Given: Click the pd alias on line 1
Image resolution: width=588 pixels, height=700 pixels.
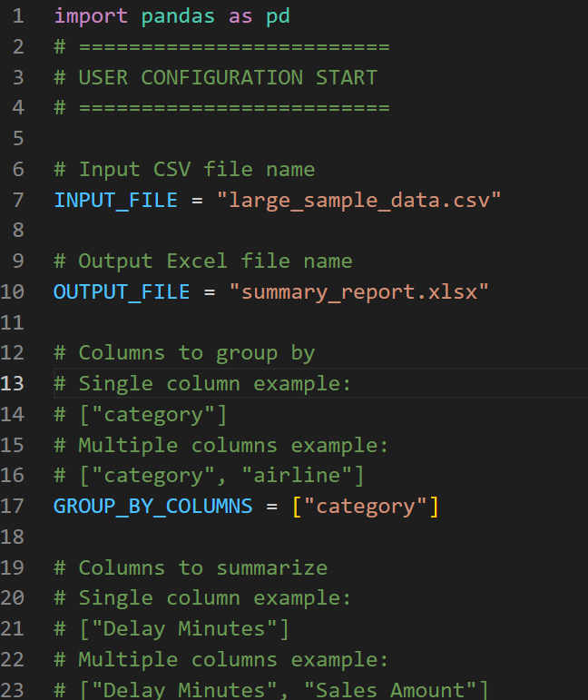Looking at the screenshot, I should click(277, 16).
